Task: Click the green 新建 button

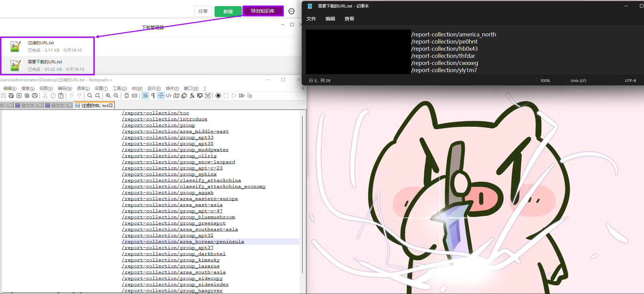Action: pos(228,11)
